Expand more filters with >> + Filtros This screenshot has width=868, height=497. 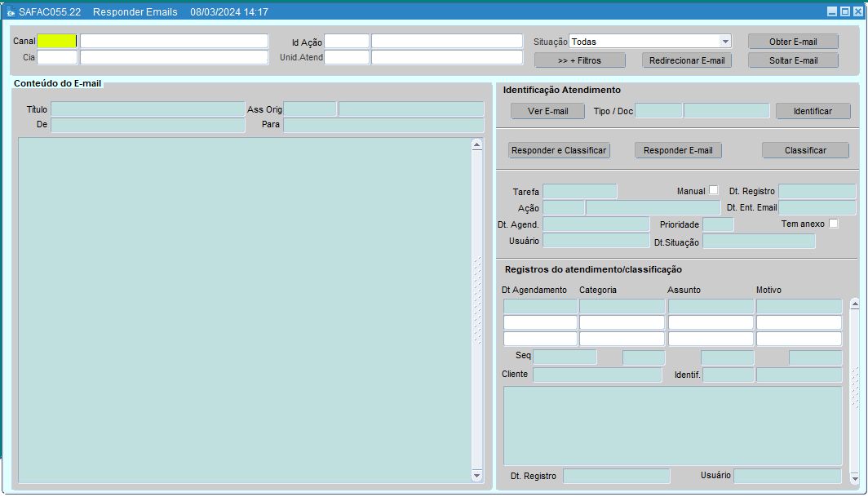579,60
